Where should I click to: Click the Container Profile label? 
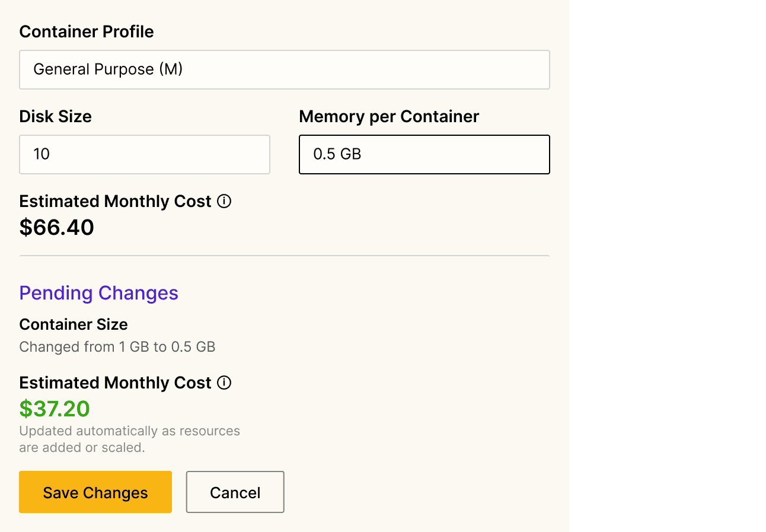(x=87, y=32)
